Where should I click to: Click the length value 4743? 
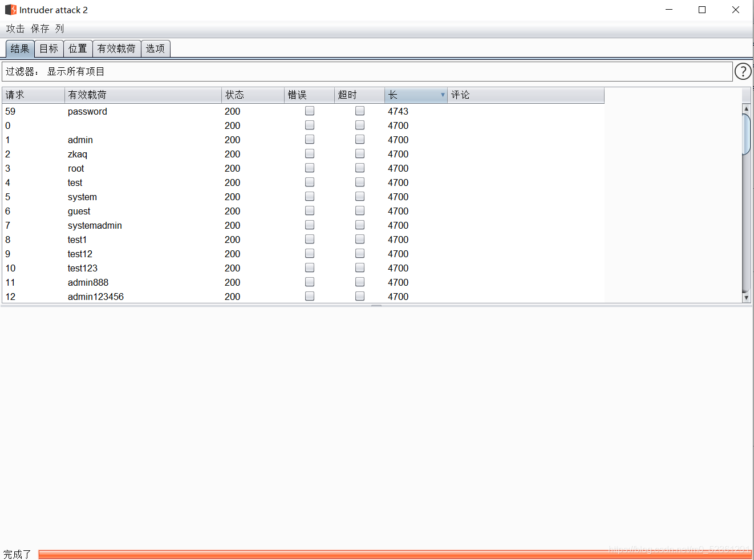pos(398,111)
